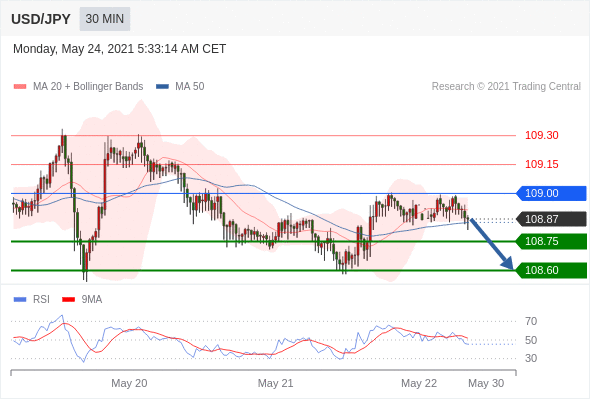Click the red 109.15 resistance label
590x400 pixels.
pyautogui.click(x=541, y=164)
